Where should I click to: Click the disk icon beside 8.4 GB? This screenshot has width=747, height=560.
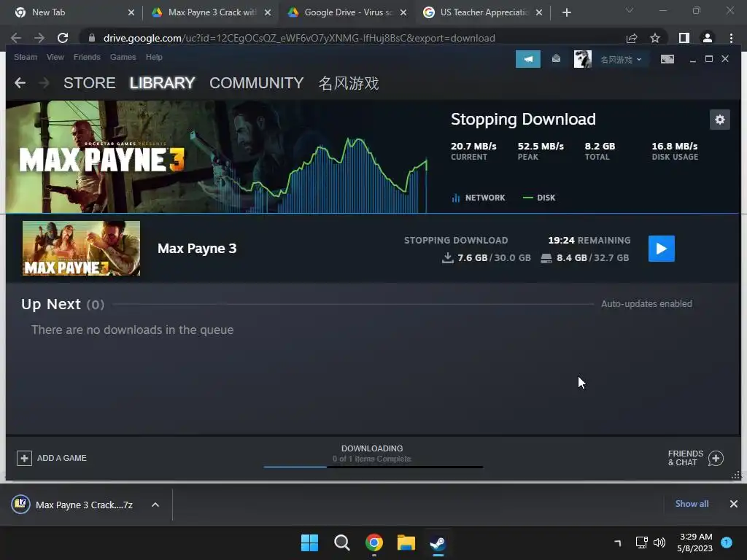[x=546, y=258]
